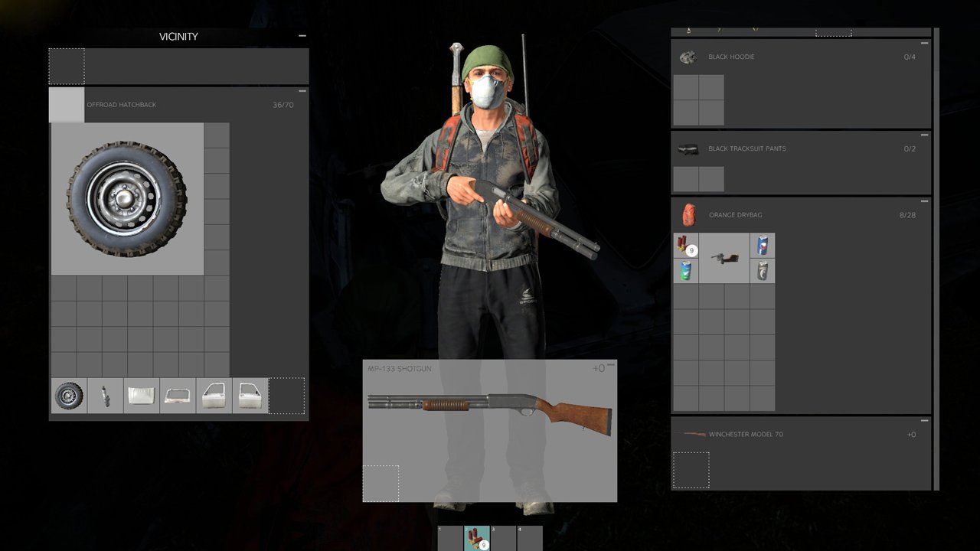Select the green soda can in drybag

686,271
